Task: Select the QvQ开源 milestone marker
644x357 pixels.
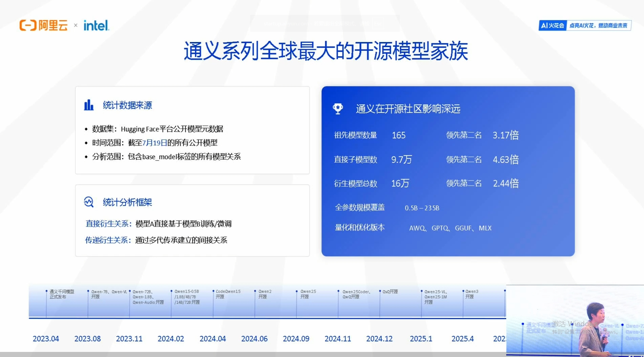Action: (x=381, y=291)
